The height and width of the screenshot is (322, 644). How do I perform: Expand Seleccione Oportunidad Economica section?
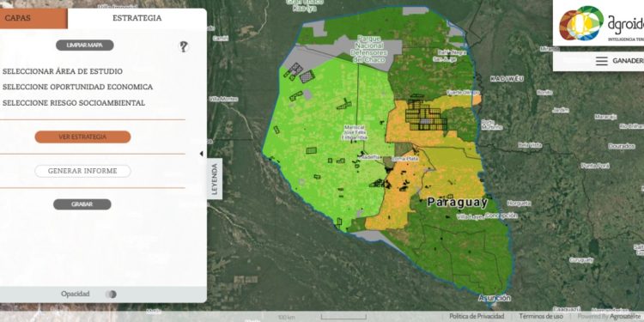[x=77, y=87]
